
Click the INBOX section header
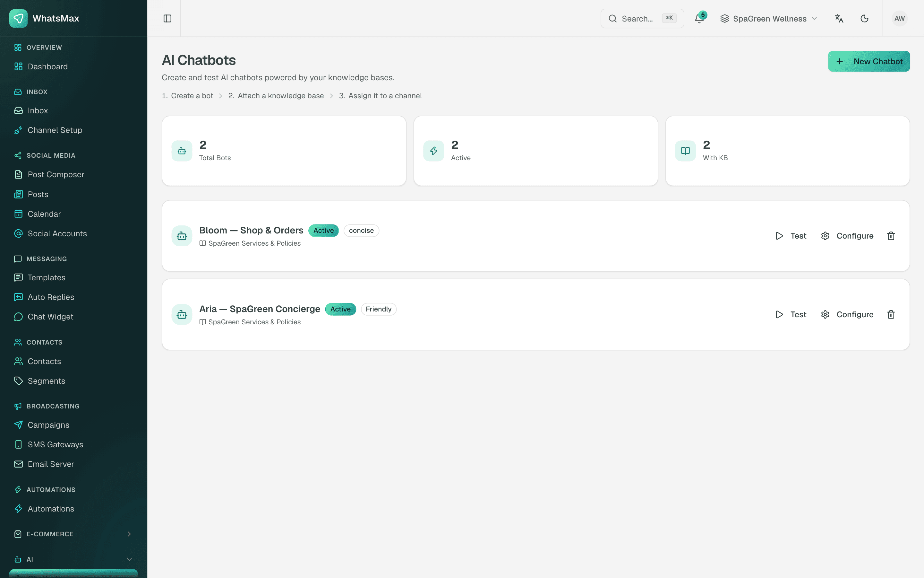(x=37, y=92)
